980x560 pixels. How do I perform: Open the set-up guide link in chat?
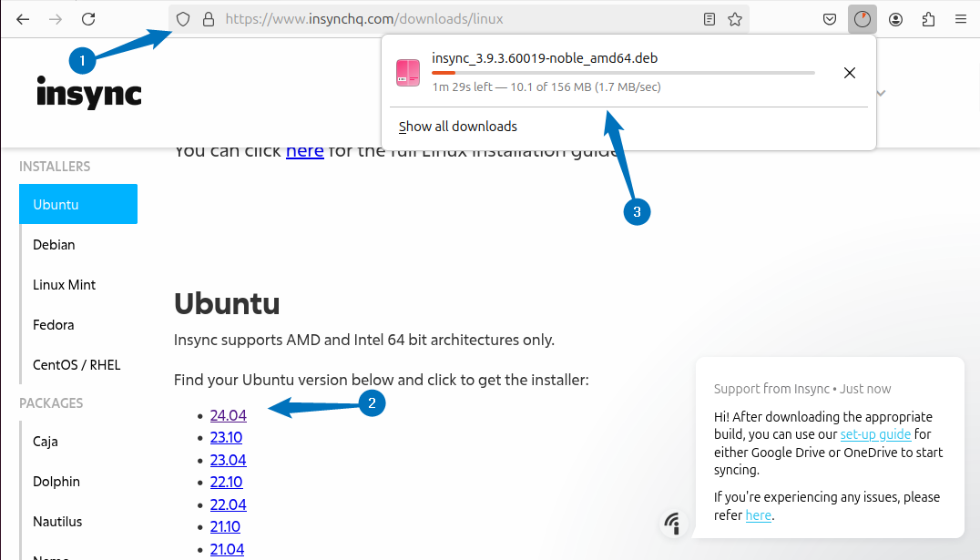875,434
